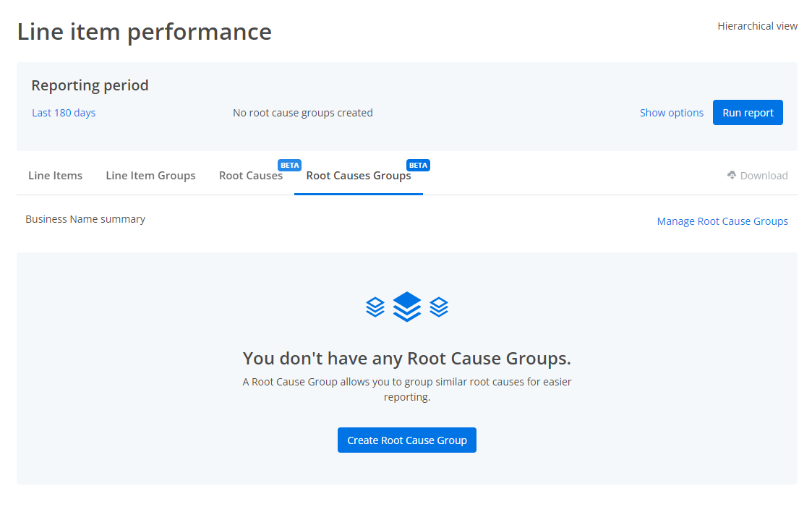
Task: Click the Business Name summary text
Action: pyautogui.click(x=85, y=219)
